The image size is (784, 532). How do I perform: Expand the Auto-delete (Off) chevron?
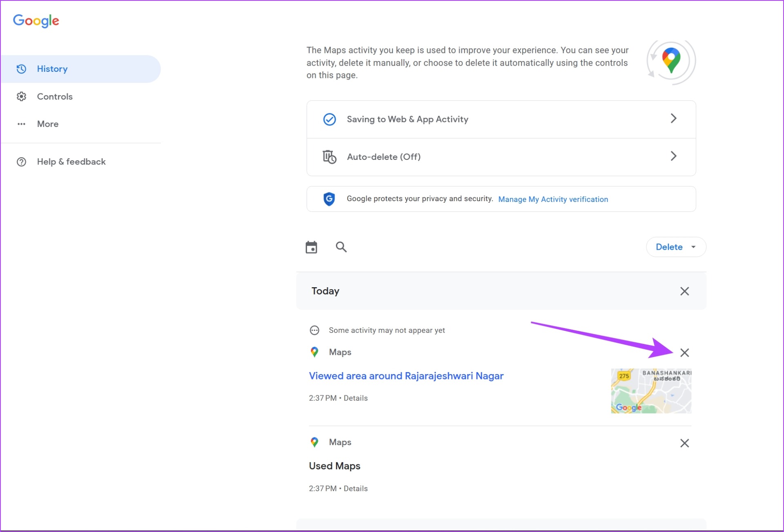pyautogui.click(x=673, y=156)
